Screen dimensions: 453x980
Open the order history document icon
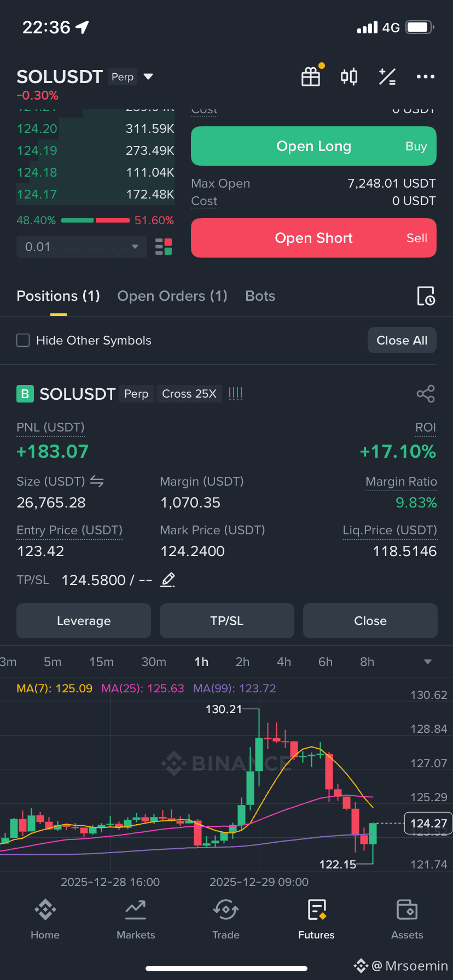tap(426, 296)
